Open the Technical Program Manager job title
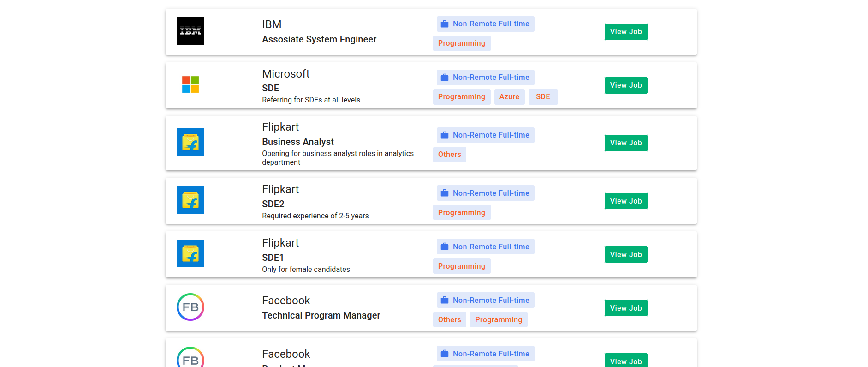868x367 pixels. click(321, 315)
